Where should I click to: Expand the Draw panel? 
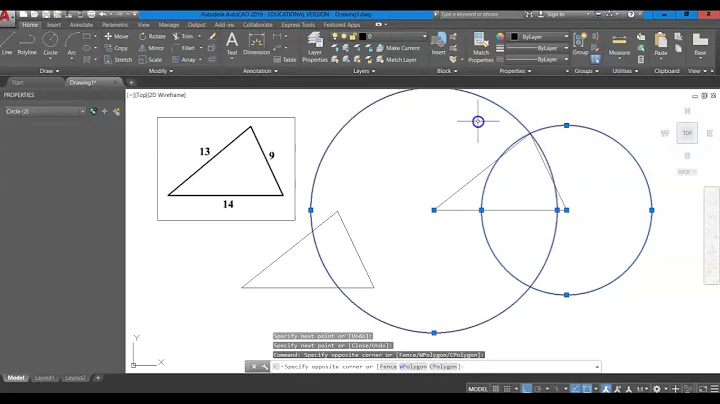(x=49, y=71)
